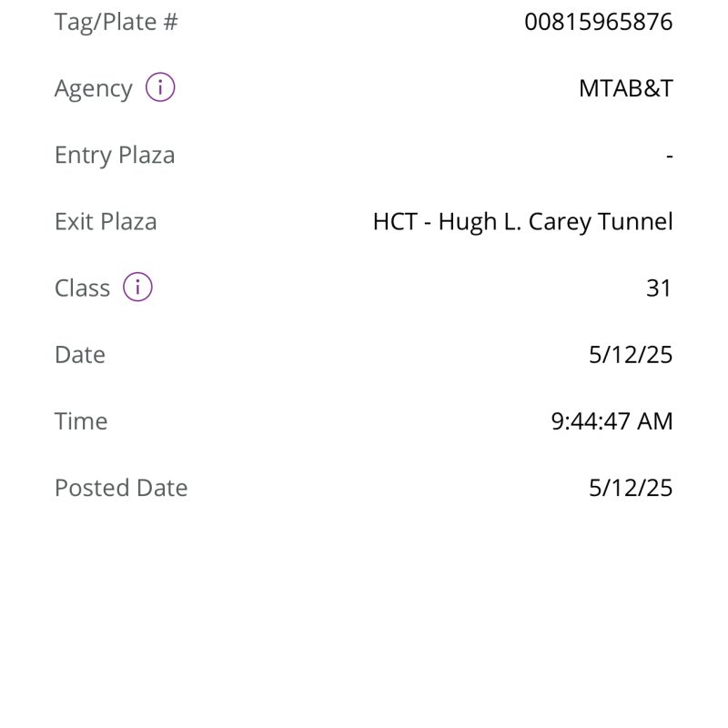Click the word Tunnel in Exit Plaza value

tap(635, 221)
